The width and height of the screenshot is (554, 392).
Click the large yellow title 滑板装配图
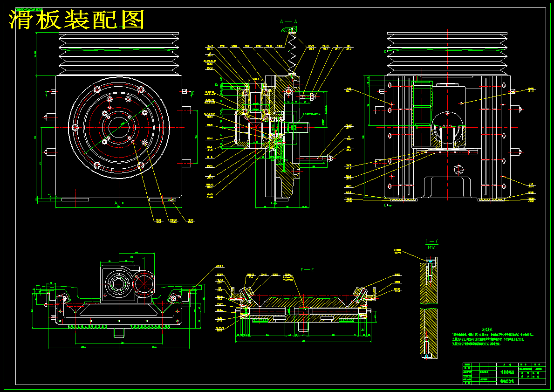(x=77, y=20)
